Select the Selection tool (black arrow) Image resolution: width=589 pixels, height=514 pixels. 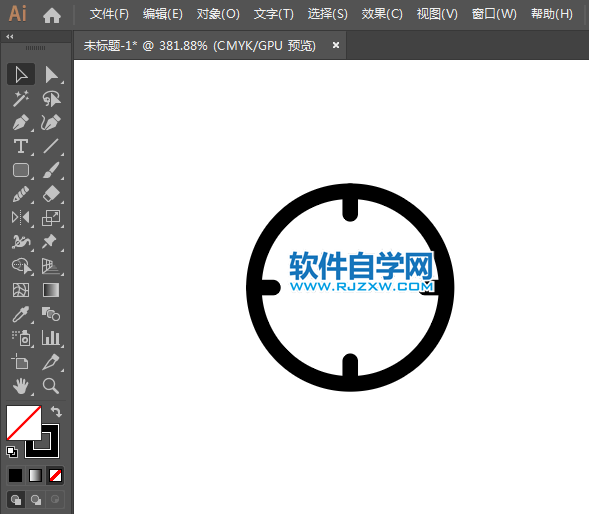21,74
